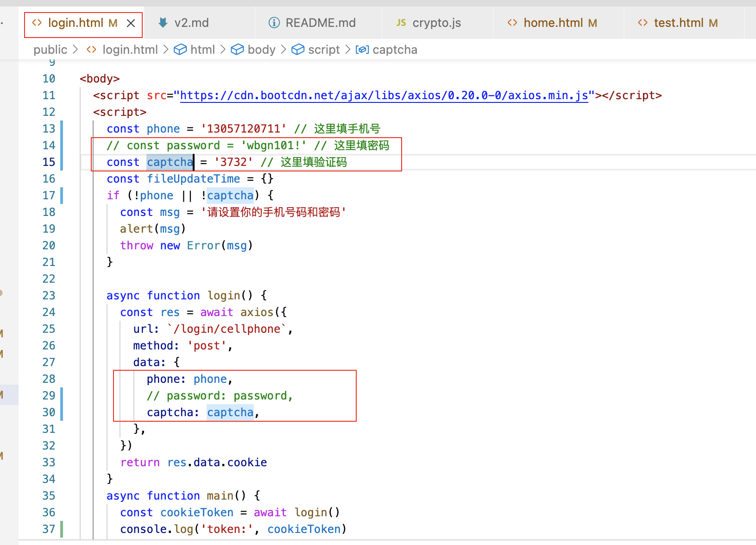Open the chevron between script and captcha
The height and width of the screenshot is (545, 756).
[347, 50]
